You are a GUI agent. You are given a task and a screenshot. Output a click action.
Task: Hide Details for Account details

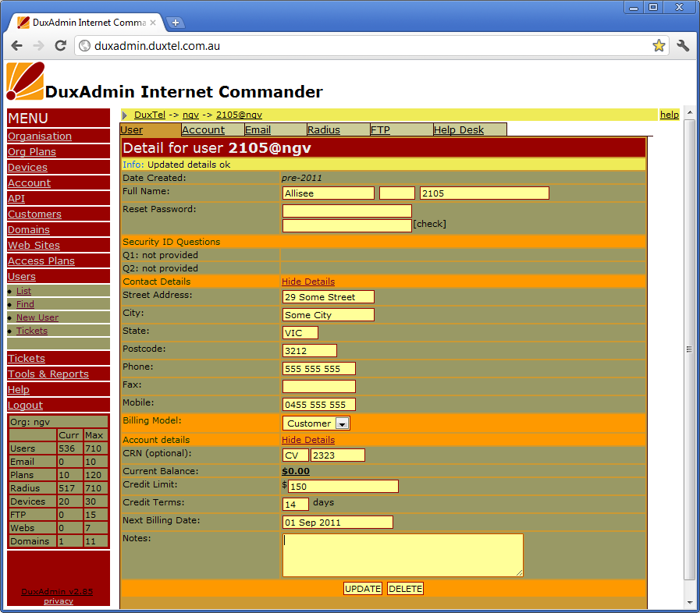click(308, 440)
